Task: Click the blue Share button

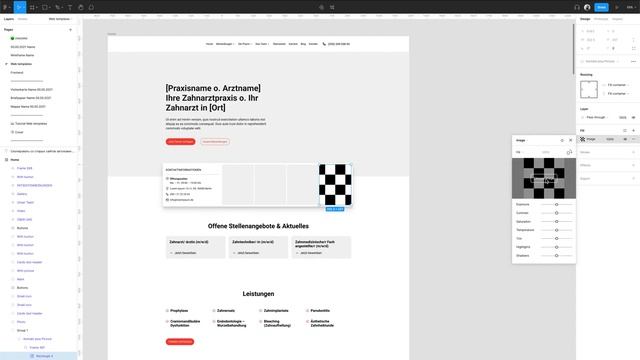Action: (x=601, y=7)
